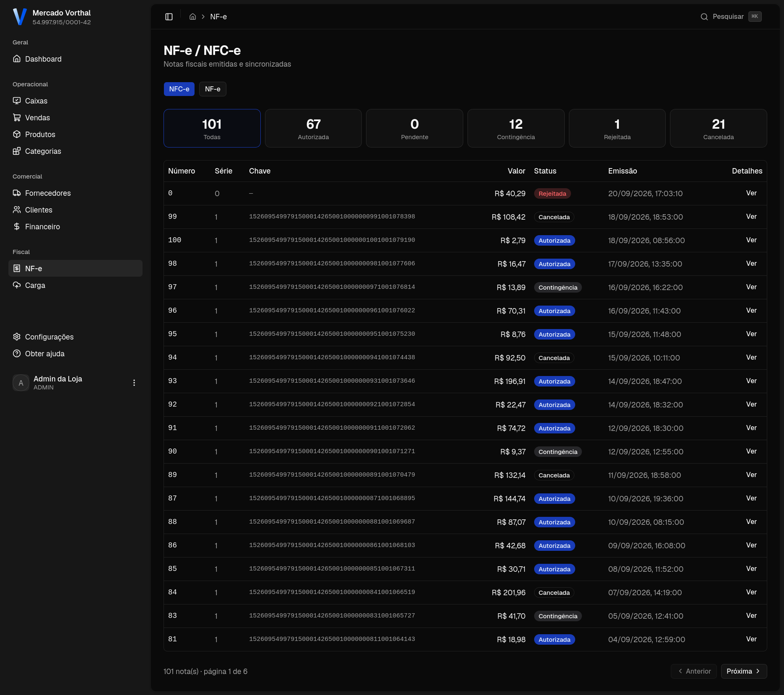Open the Caixas section
784x695 pixels.
click(x=75, y=101)
